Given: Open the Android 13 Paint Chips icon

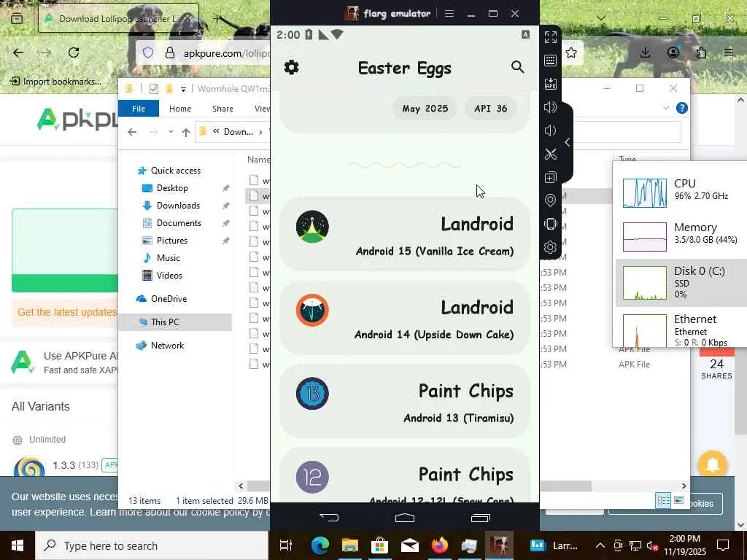Looking at the screenshot, I should [312, 393].
